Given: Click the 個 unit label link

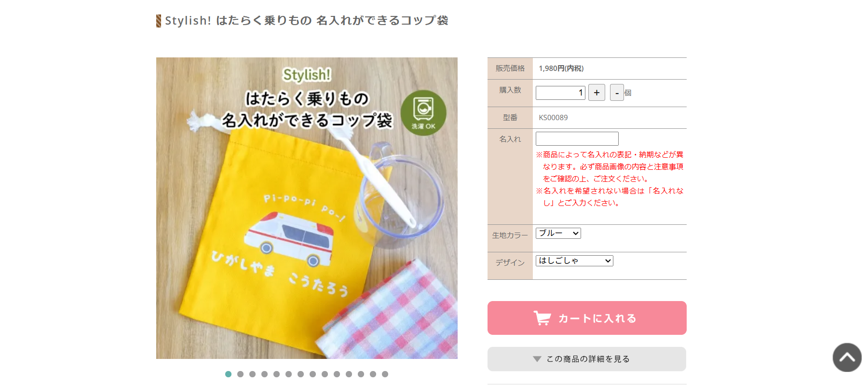Looking at the screenshot, I should tap(628, 93).
